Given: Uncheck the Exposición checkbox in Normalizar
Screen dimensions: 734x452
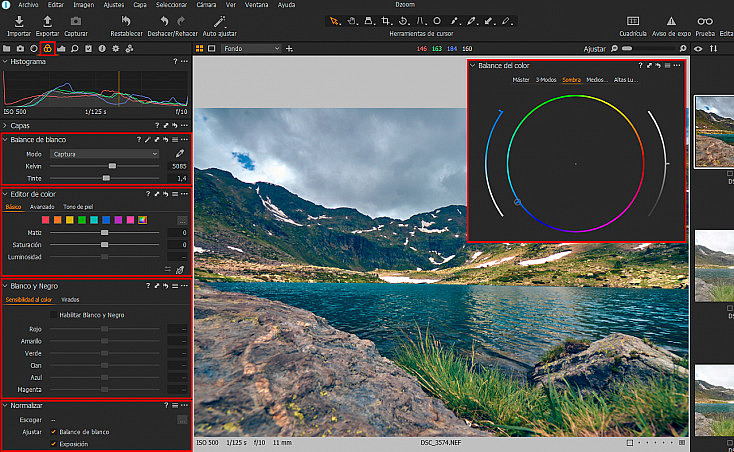Looking at the screenshot, I should [53, 444].
